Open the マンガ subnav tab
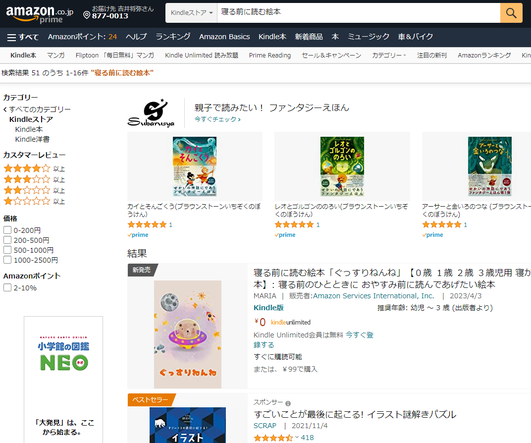The image size is (531, 443). pos(56,55)
